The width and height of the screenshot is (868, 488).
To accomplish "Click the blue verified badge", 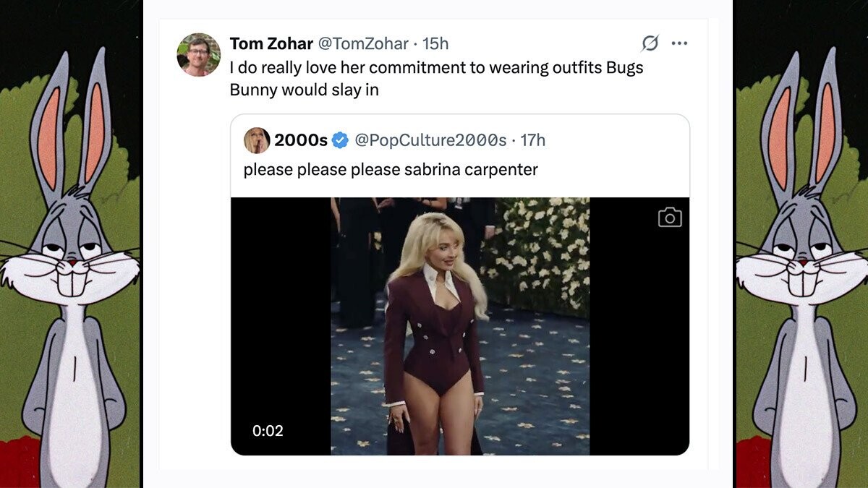I will click(340, 140).
